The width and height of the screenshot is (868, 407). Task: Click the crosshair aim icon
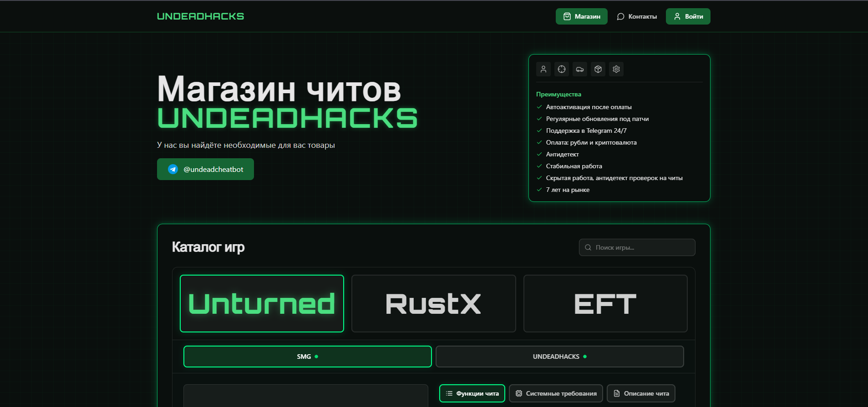(562, 69)
